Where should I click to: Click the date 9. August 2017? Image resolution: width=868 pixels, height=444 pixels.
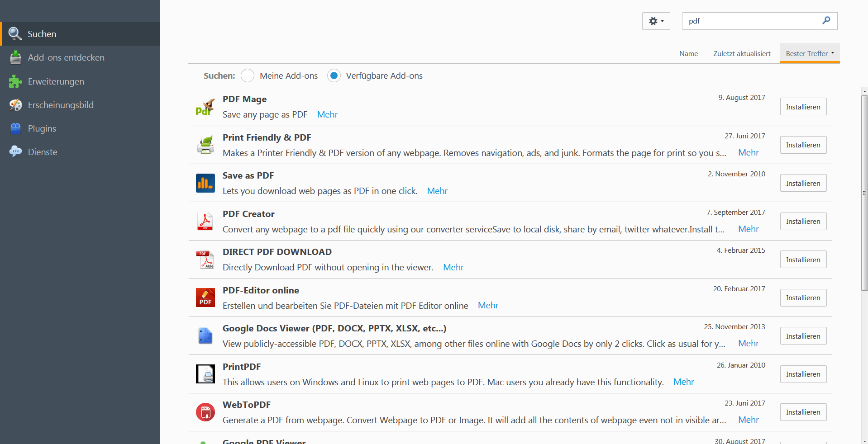[742, 97]
